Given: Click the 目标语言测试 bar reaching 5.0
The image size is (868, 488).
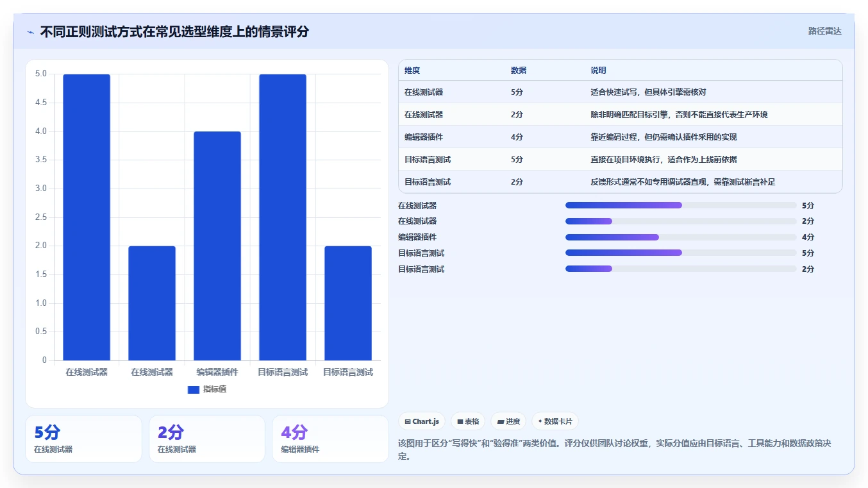Looking at the screenshot, I should (283, 217).
